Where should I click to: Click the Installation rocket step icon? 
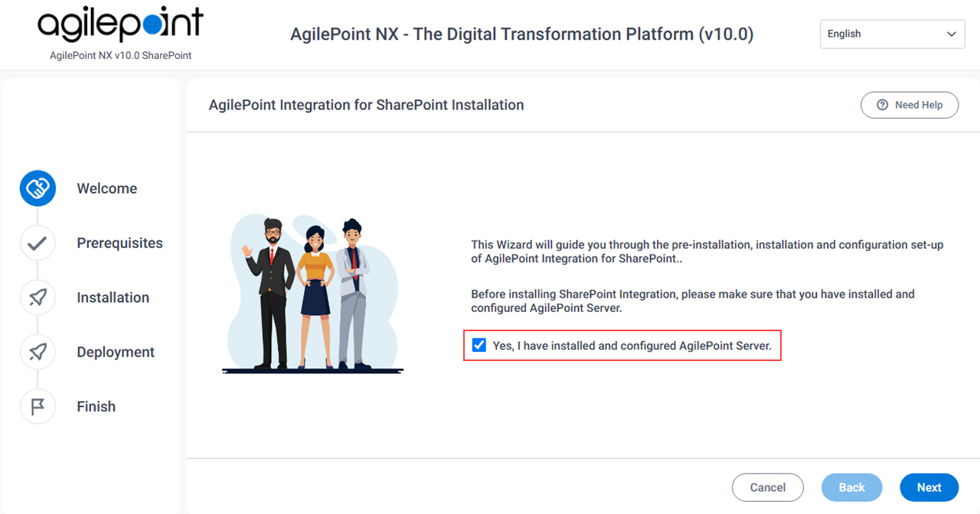(38, 298)
